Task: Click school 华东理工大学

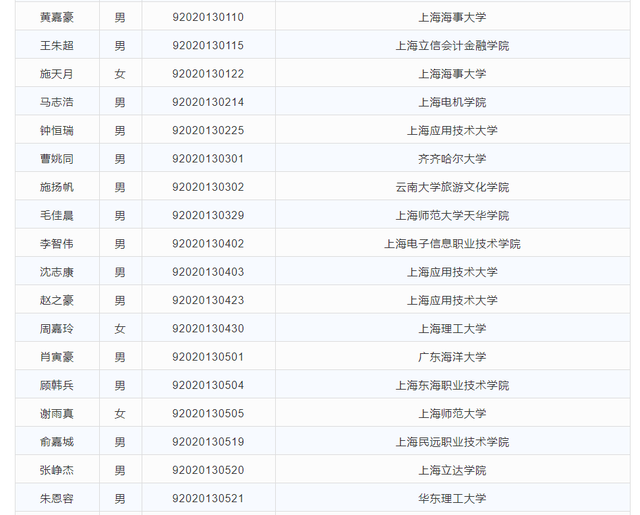Action: tap(452, 499)
